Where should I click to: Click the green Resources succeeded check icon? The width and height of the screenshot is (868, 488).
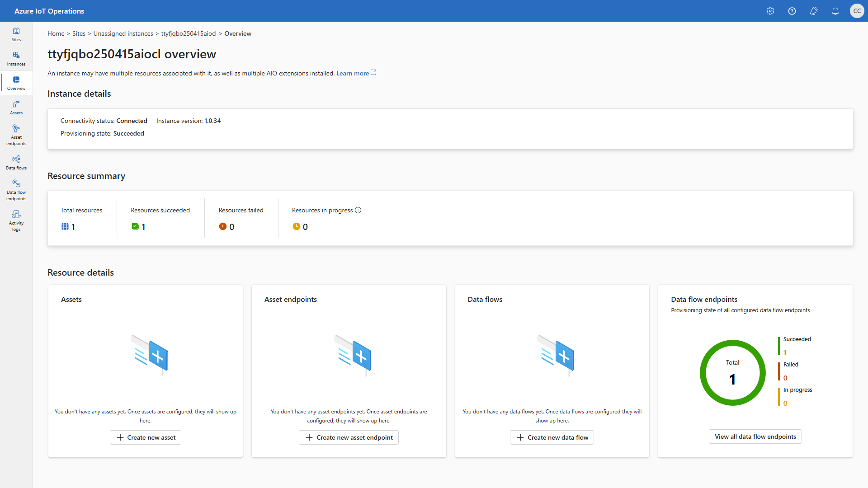click(135, 226)
